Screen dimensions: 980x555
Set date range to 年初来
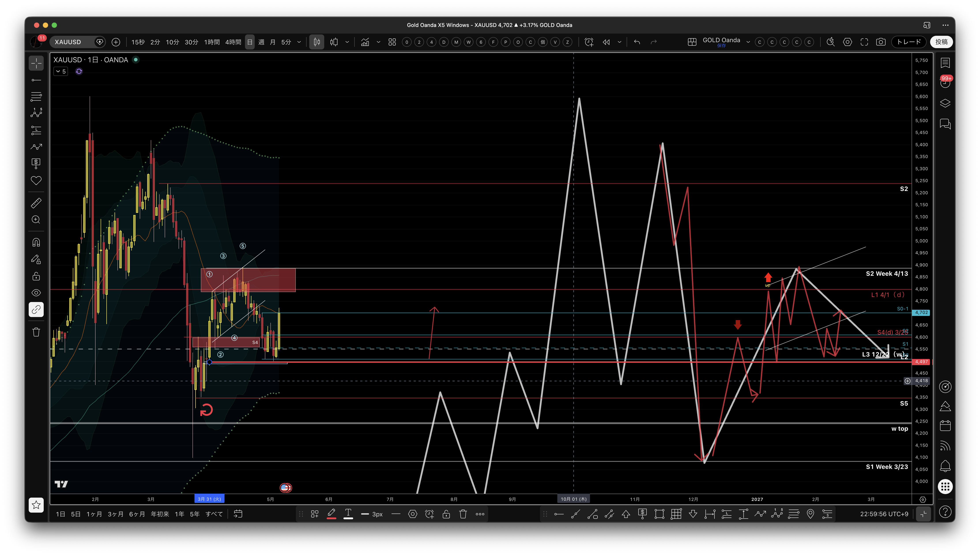[160, 514]
